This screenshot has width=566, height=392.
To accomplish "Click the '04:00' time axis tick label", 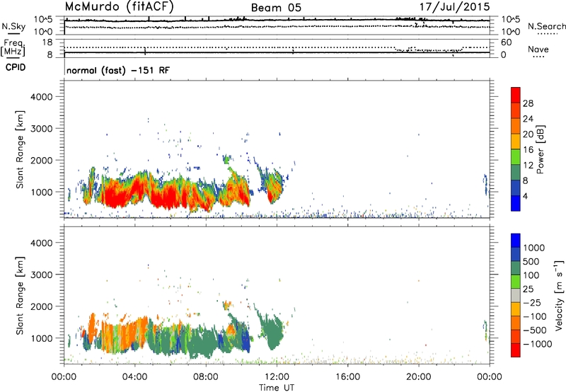I will (134, 377).
